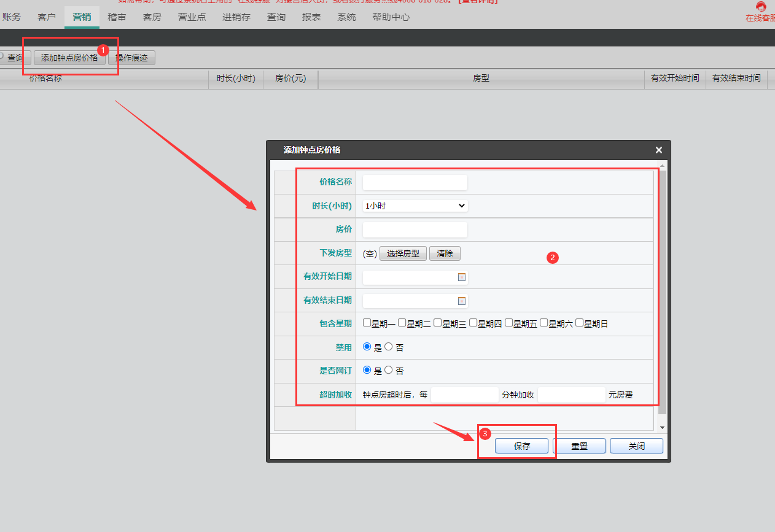Check the 星期三 checkbox

click(x=438, y=323)
